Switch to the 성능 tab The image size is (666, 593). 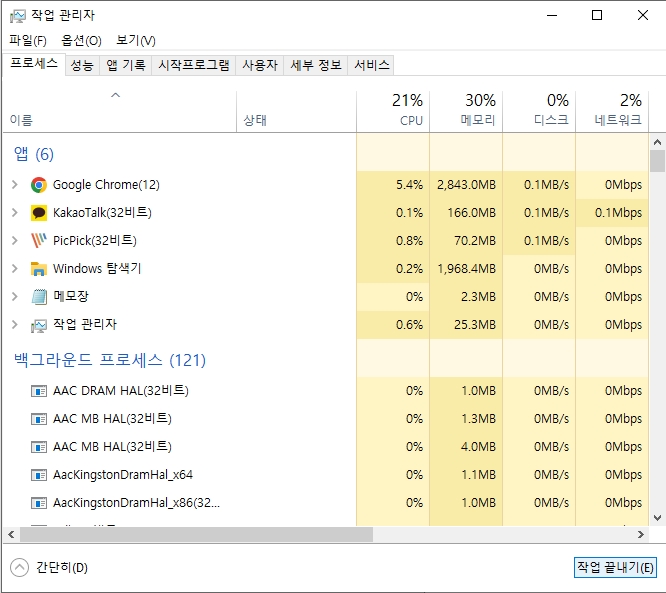click(82, 65)
